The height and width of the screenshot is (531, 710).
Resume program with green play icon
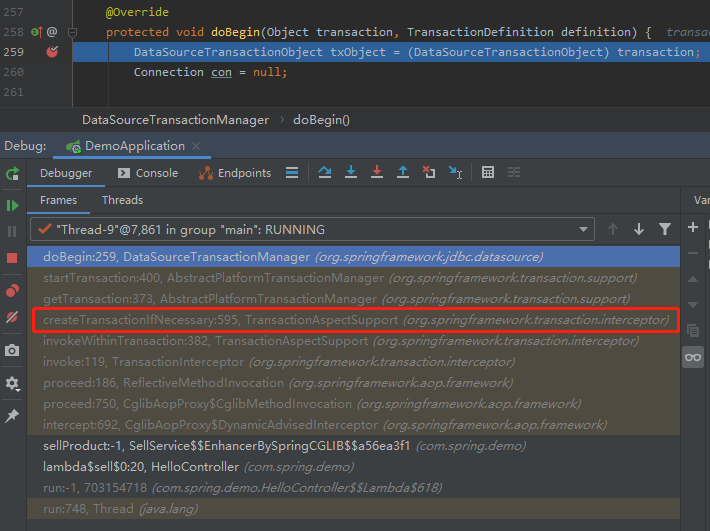pos(12,206)
